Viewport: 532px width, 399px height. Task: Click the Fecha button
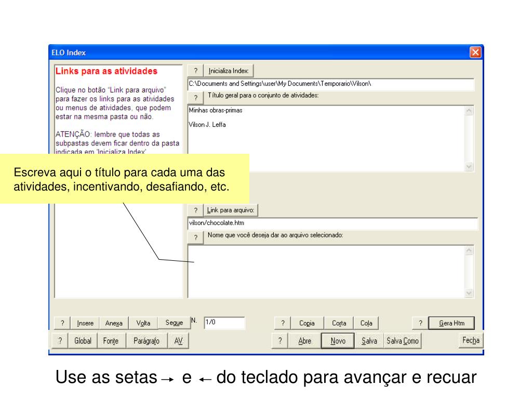(x=471, y=340)
